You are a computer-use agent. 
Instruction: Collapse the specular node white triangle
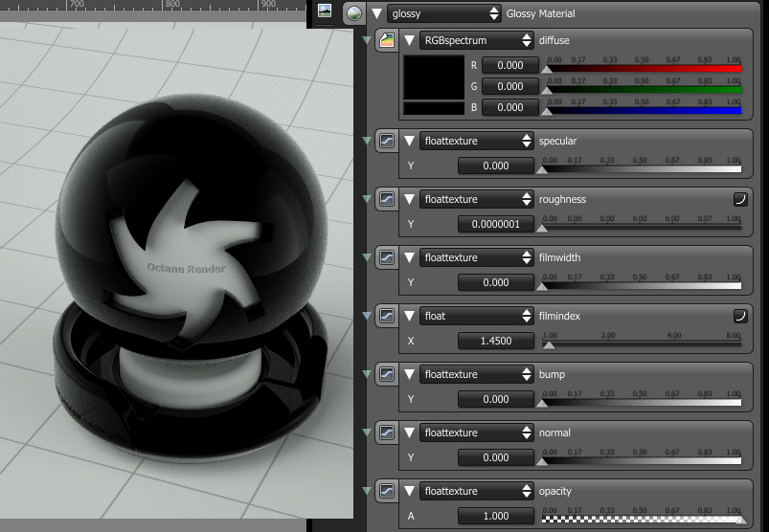pyautogui.click(x=409, y=141)
